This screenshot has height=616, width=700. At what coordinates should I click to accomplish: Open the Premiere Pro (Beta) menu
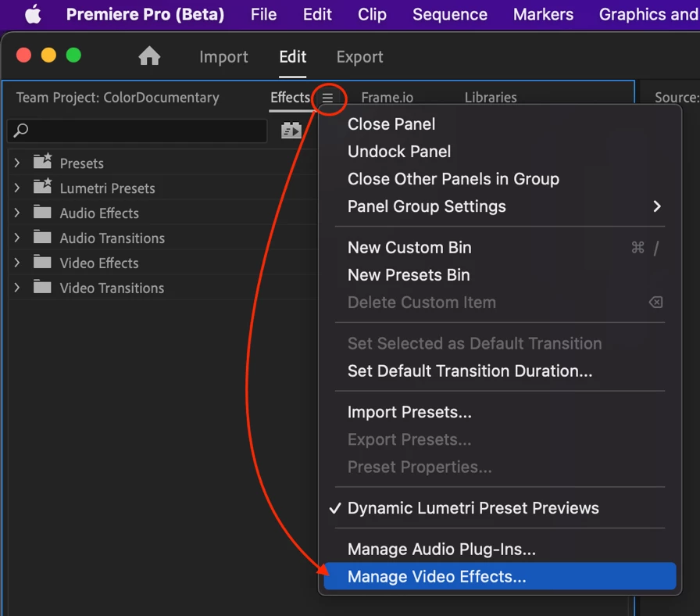145,14
